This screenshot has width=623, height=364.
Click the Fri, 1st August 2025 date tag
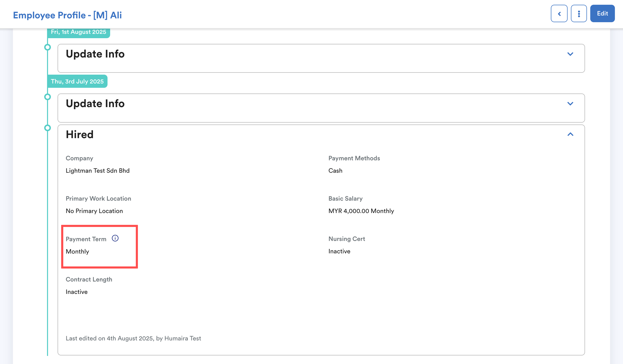coord(78,32)
